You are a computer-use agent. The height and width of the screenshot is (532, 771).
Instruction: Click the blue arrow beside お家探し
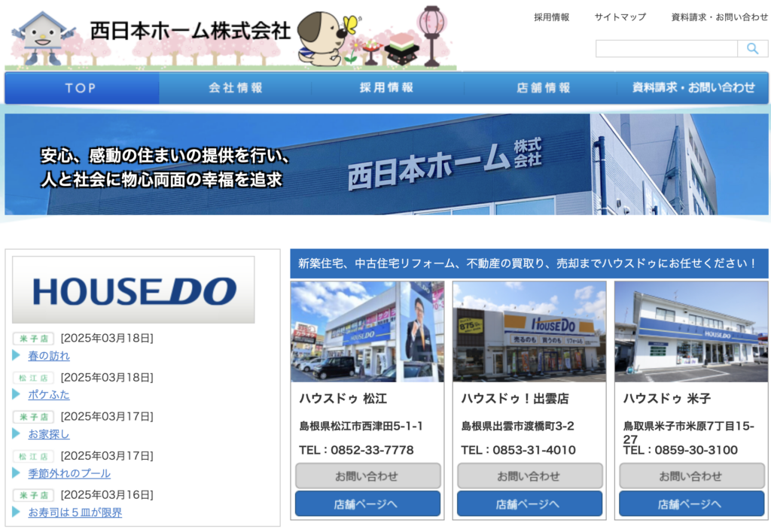pos(17,433)
